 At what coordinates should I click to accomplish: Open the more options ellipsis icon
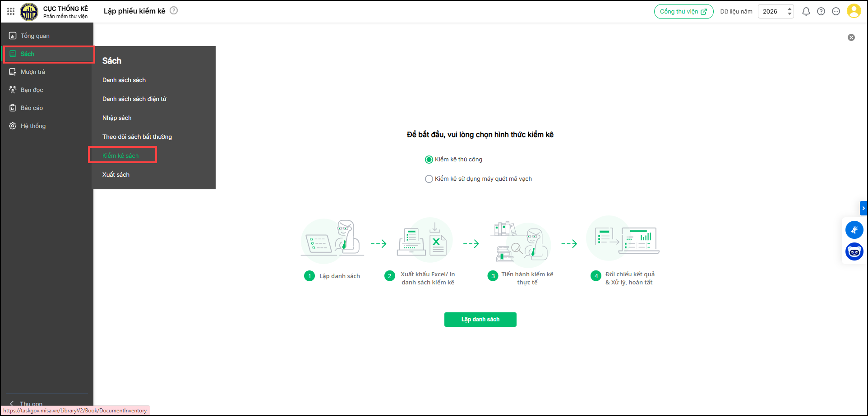pyautogui.click(x=836, y=11)
